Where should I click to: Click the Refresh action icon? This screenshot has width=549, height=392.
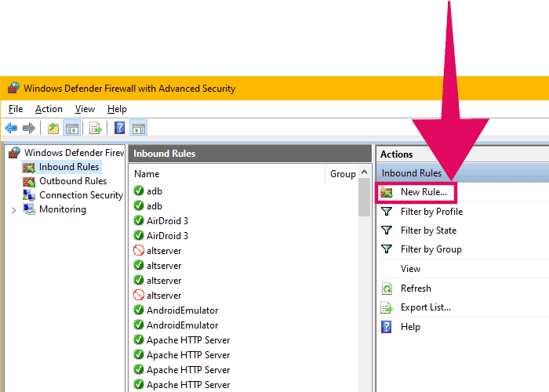pyautogui.click(x=387, y=289)
